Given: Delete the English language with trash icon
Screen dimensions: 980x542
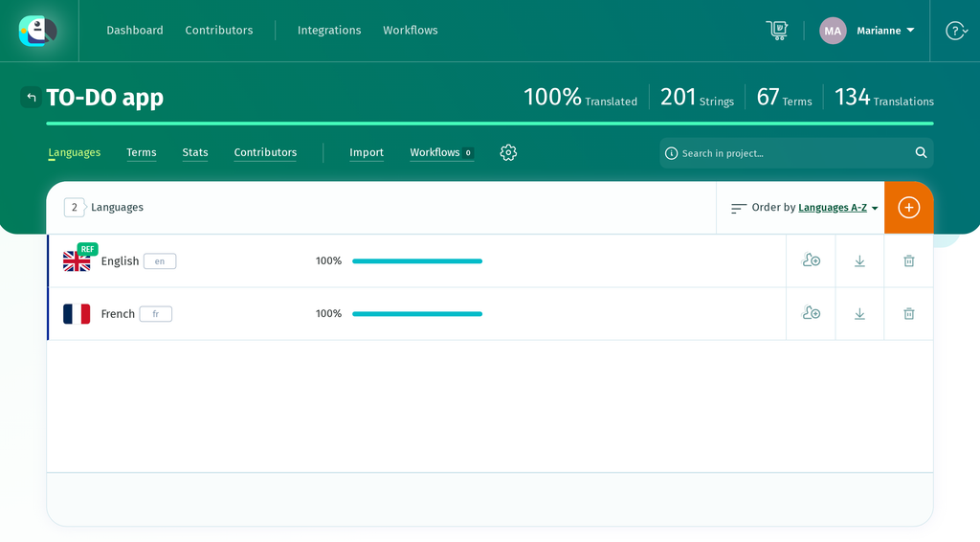Looking at the screenshot, I should click(x=909, y=260).
